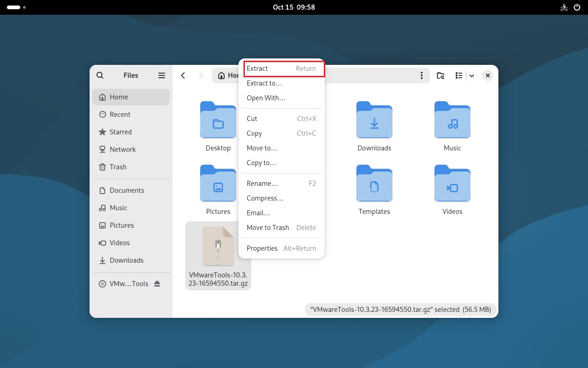Go to Recent files in the sidebar
Image resolution: width=588 pixels, height=368 pixels.
(120, 114)
